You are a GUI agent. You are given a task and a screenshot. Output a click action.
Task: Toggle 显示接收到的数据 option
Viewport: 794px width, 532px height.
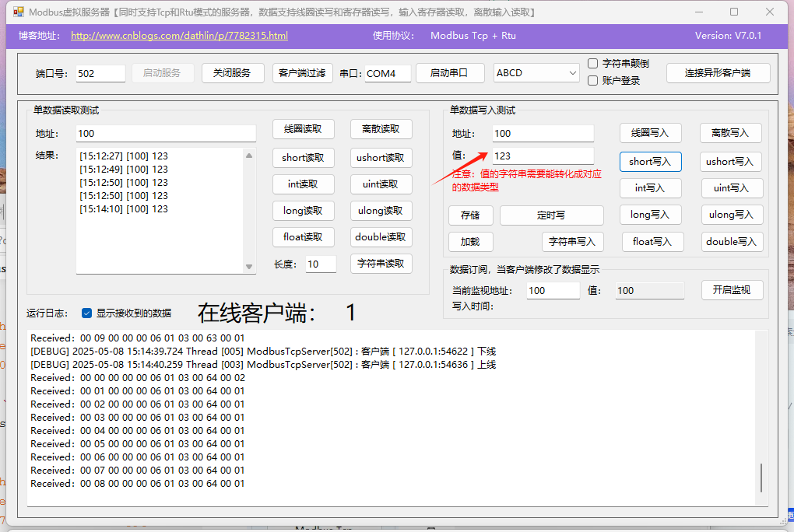[85, 313]
